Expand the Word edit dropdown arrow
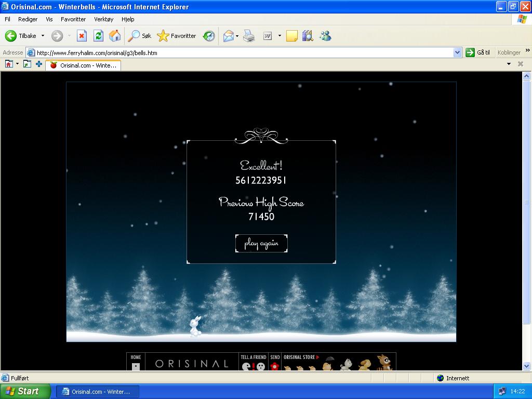Image resolution: width=532 pixels, height=399 pixels. click(x=280, y=36)
